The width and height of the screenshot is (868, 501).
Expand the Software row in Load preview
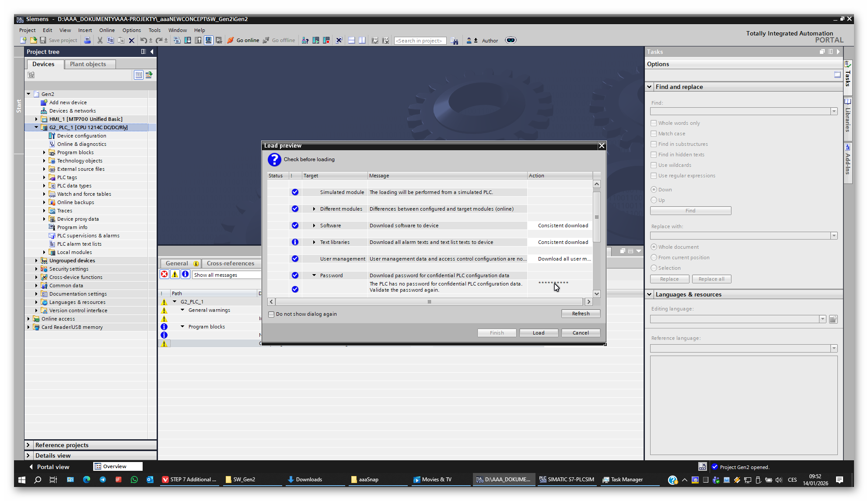point(314,226)
